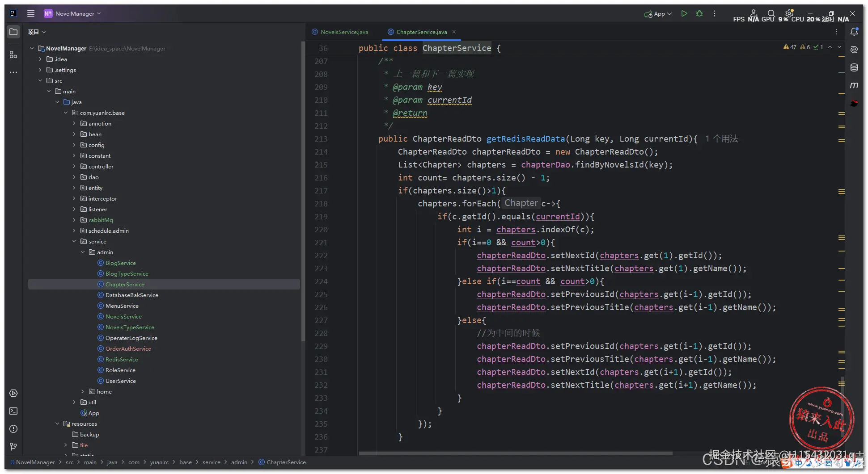Expand the controller package
Image resolution: width=868 pixels, height=474 pixels.
[74, 166]
